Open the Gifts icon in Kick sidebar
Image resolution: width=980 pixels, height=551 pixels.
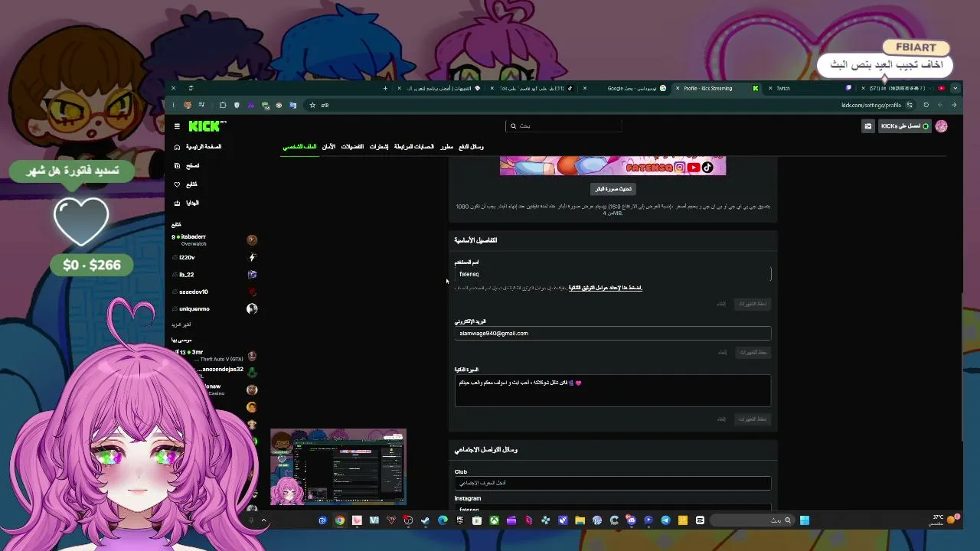(177, 203)
